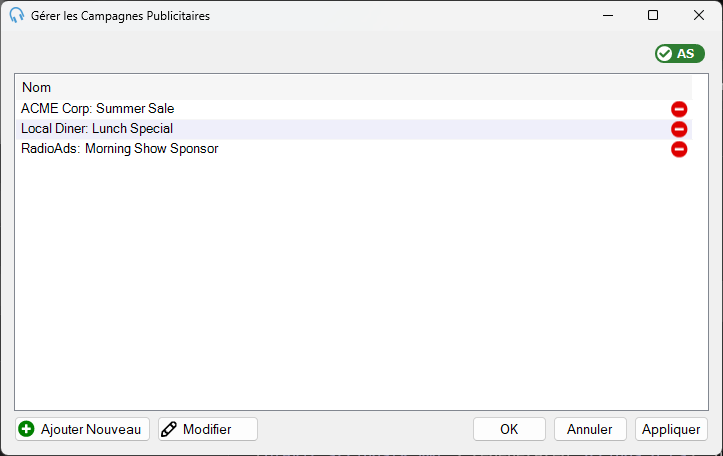Delete the Local Diner: Lunch Special campaign
This screenshot has width=723, height=456.
(x=679, y=129)
